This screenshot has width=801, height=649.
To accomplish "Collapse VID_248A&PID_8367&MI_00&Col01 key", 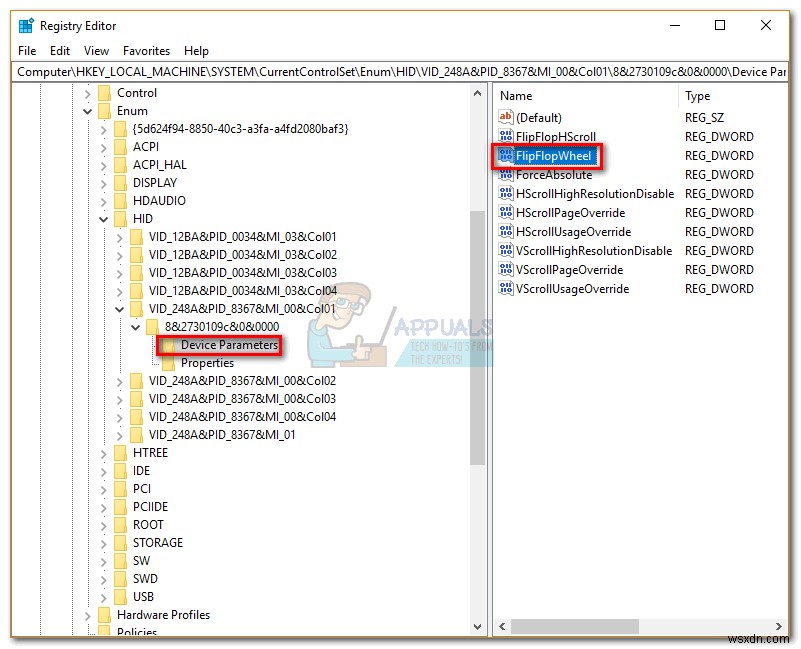I will (119, 309).
